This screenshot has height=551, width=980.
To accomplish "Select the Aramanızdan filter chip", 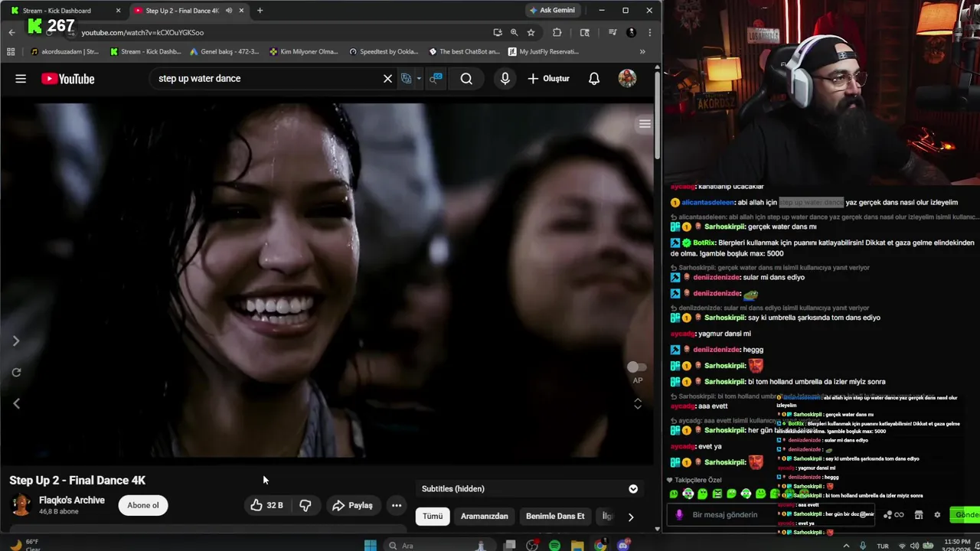I will click(x=484, y=516).
